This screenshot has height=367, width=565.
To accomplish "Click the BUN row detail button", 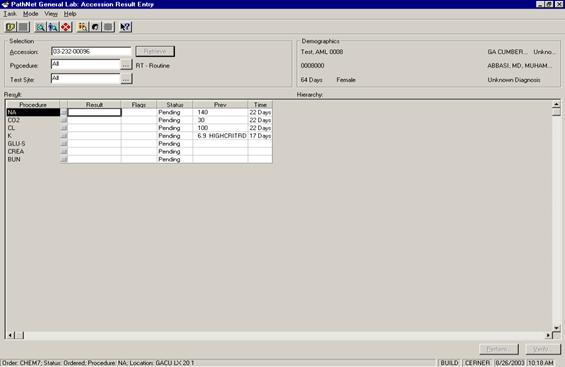I will (x=63, y=160).
